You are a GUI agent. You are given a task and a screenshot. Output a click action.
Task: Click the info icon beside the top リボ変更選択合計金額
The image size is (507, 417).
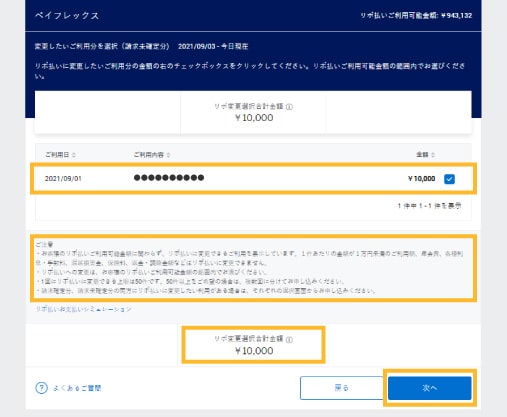point(289,107)
